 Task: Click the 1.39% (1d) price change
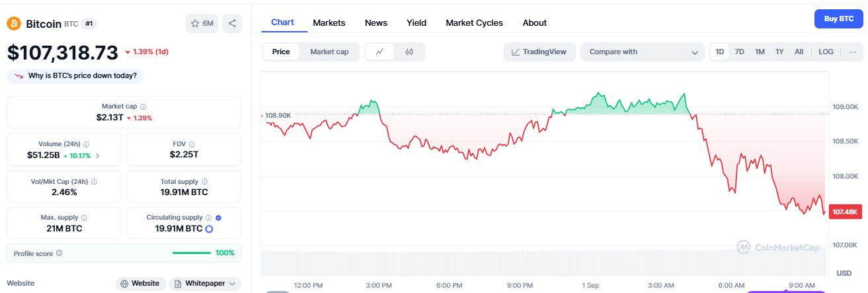tap(146, 52)
